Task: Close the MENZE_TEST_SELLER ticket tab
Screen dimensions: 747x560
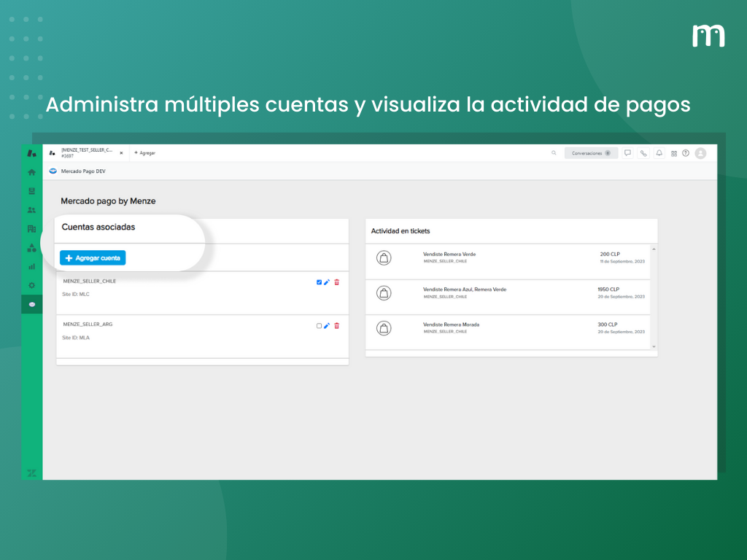Action: pos(121,153)
